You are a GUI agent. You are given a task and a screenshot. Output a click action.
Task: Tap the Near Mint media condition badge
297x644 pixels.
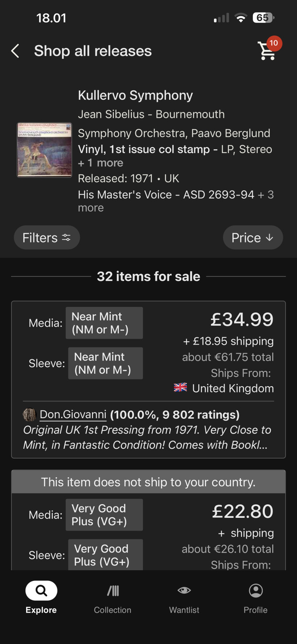pos(104,323)
